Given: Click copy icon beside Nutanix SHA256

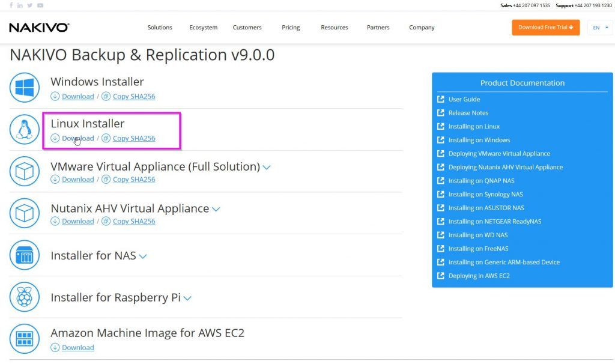Looking at the screenshot, I should (x=106, y=221).
